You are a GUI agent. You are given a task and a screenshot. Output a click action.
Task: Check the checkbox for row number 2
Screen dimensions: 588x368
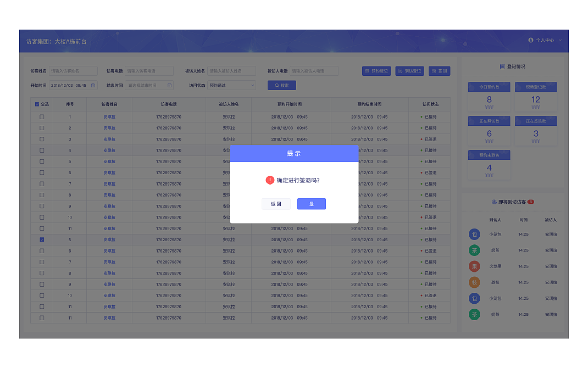pos(42,128)
